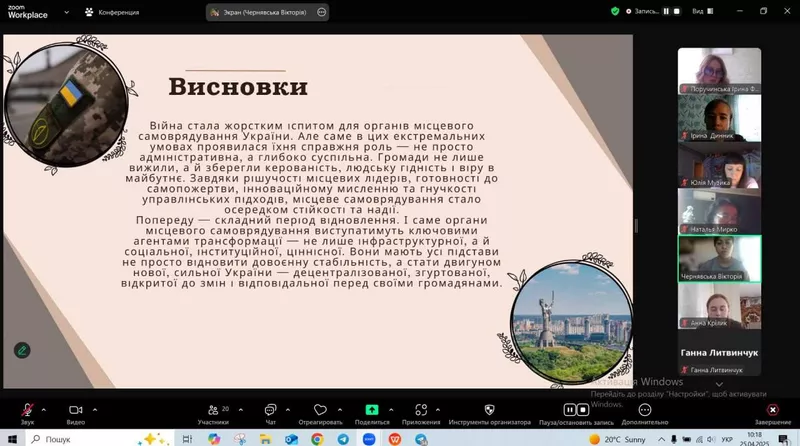Expand the arrow beside Приложения

tap(438, 410)
